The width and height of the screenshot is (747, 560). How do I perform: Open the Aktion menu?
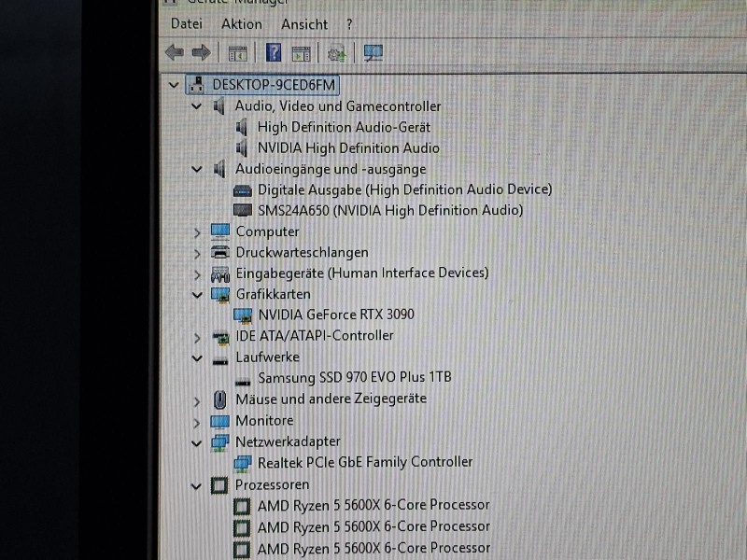(242, 23)
